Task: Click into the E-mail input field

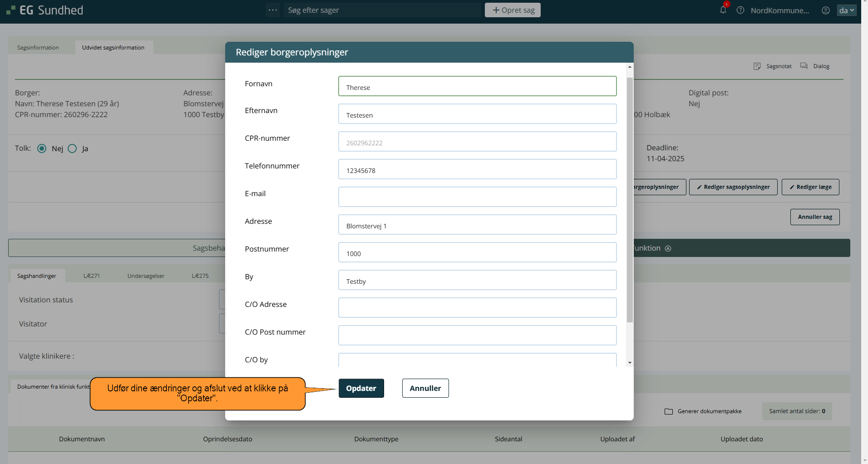Action: pyautogui.click(x=477, y=197)
